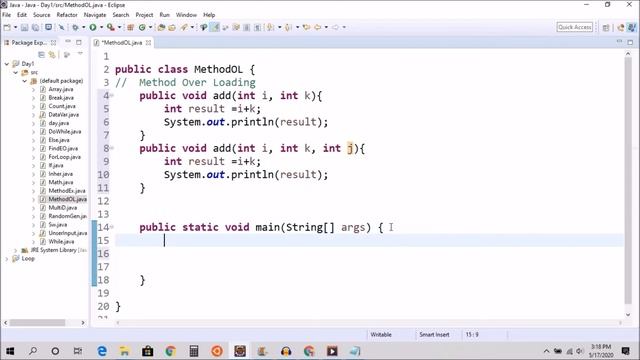The width and height of the screenshot is (640, 360).
Task: Open Package Explorer View Menu arrow
Action: 80,54
